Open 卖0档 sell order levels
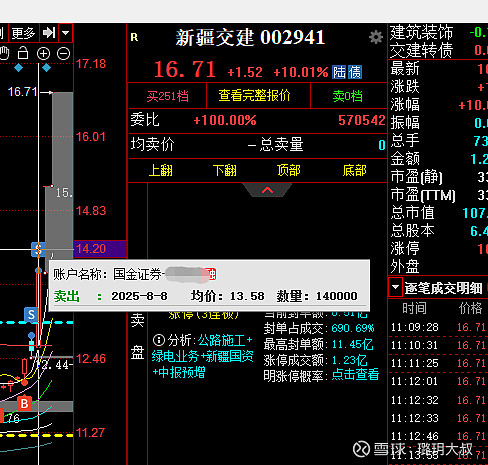This screenshot has width=488, height=465. (347, 96)
